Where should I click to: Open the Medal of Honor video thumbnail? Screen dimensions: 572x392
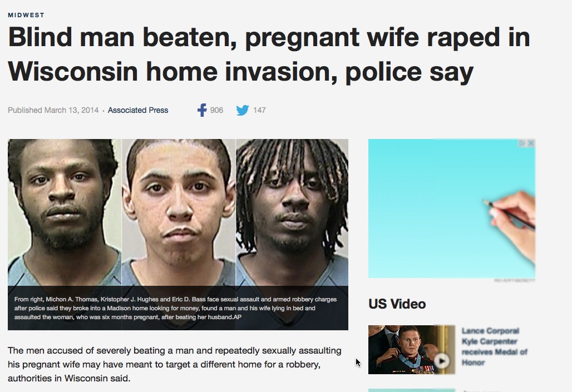[412, 350]
